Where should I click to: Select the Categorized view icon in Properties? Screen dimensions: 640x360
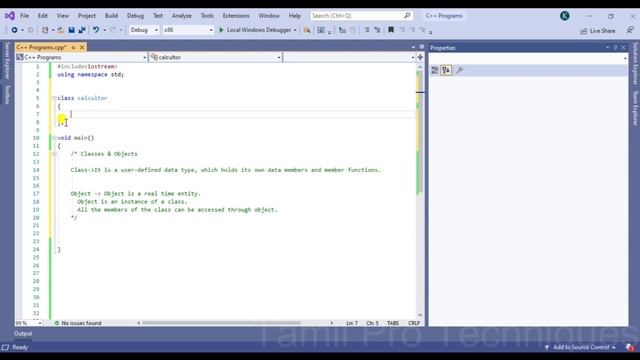[435, 70]
